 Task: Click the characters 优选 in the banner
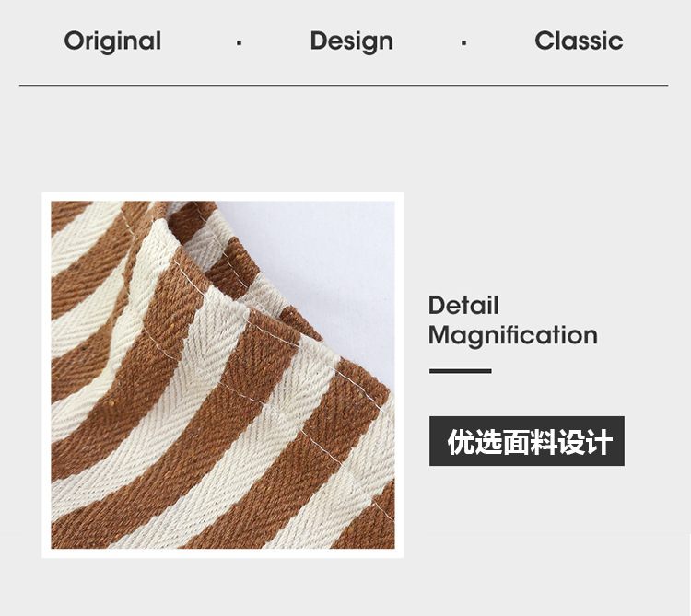coord(475,442)
